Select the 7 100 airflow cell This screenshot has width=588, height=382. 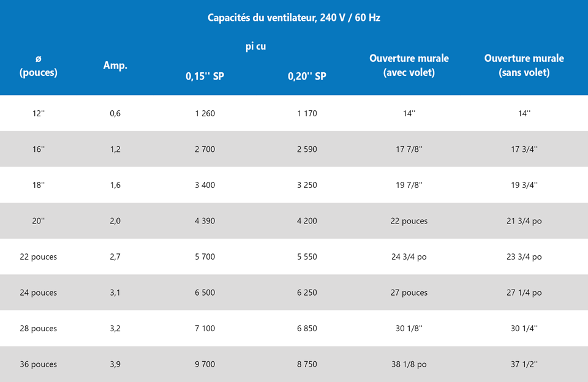pos(205,329)
